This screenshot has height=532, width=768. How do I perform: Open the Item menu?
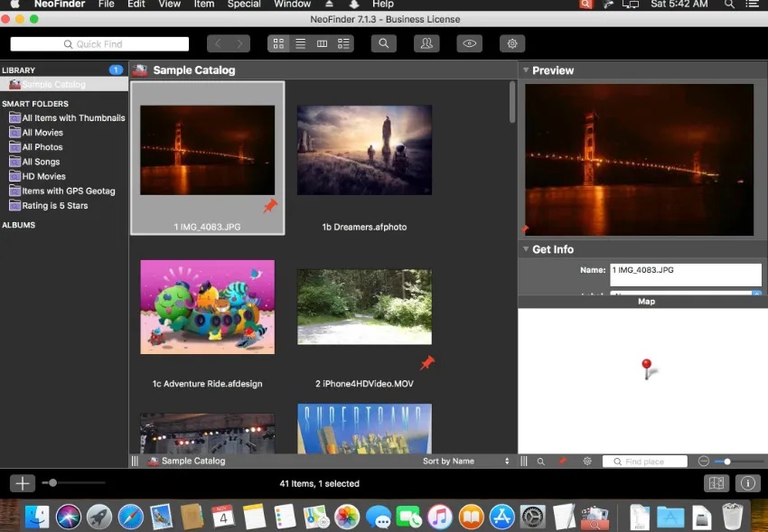pyautogui.click(x=204, y=5)
